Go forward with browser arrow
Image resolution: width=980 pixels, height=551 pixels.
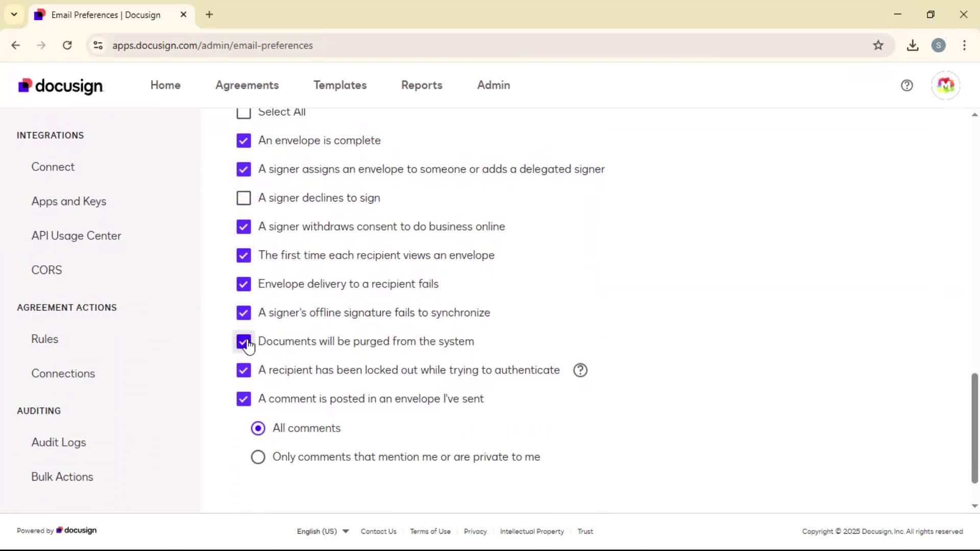tap(41, 45)
